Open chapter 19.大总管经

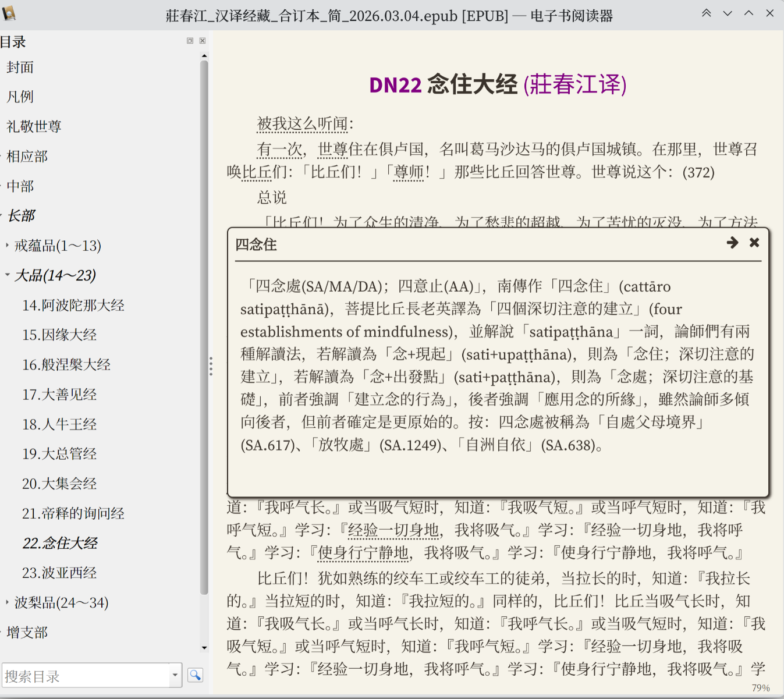click(x=59, y=454)
